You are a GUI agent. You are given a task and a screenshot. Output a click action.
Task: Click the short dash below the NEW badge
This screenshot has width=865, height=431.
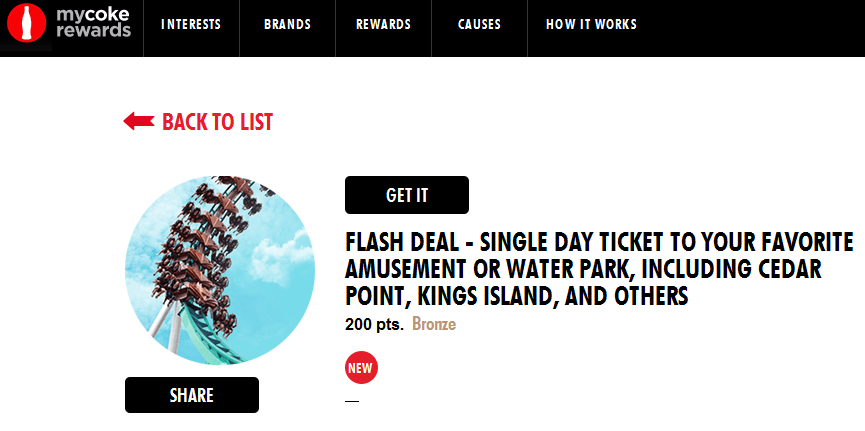tap(352, 401)
